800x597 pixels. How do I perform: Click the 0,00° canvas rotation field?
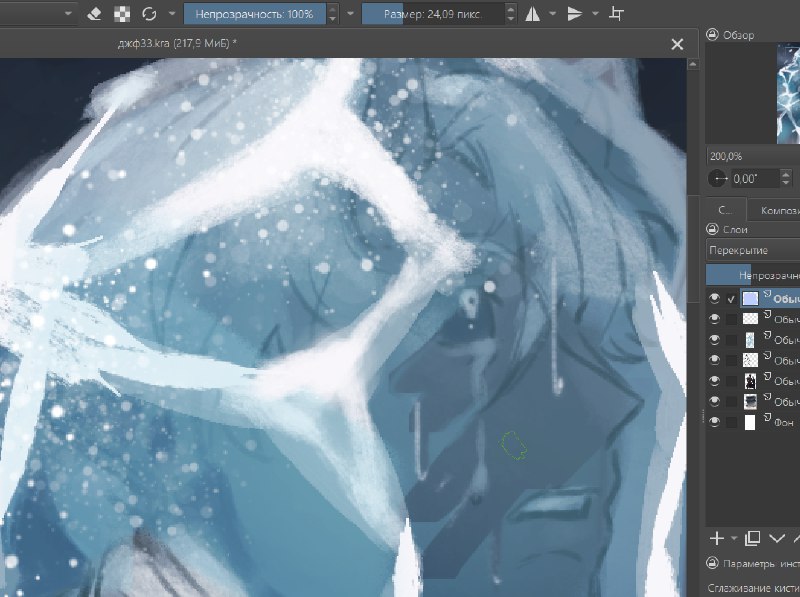755,179
